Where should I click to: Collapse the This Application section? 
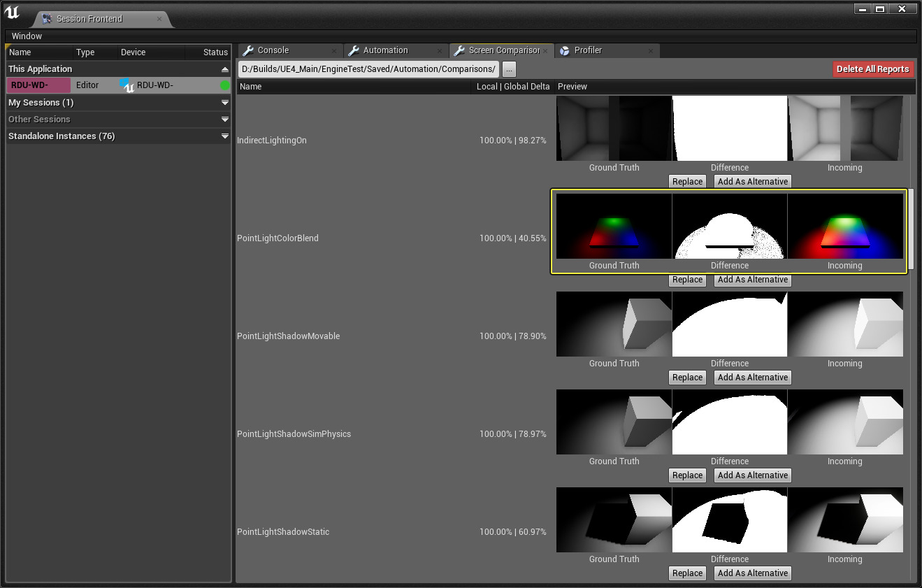(x=224, y=69)
